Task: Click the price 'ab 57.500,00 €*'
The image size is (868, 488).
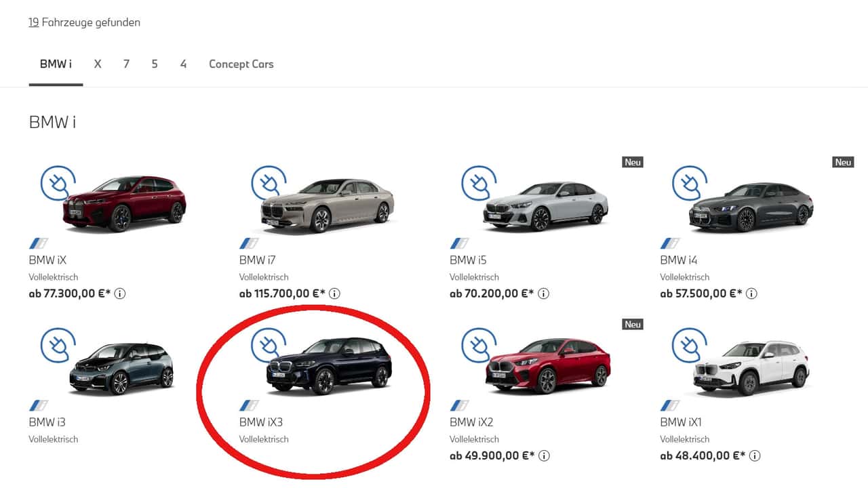Action: [701, 293]
